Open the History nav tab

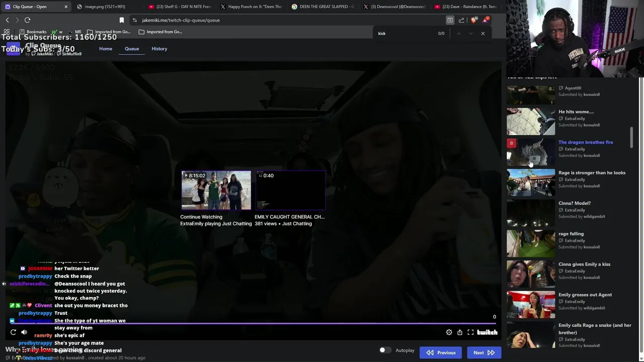[x=159, y=49]
